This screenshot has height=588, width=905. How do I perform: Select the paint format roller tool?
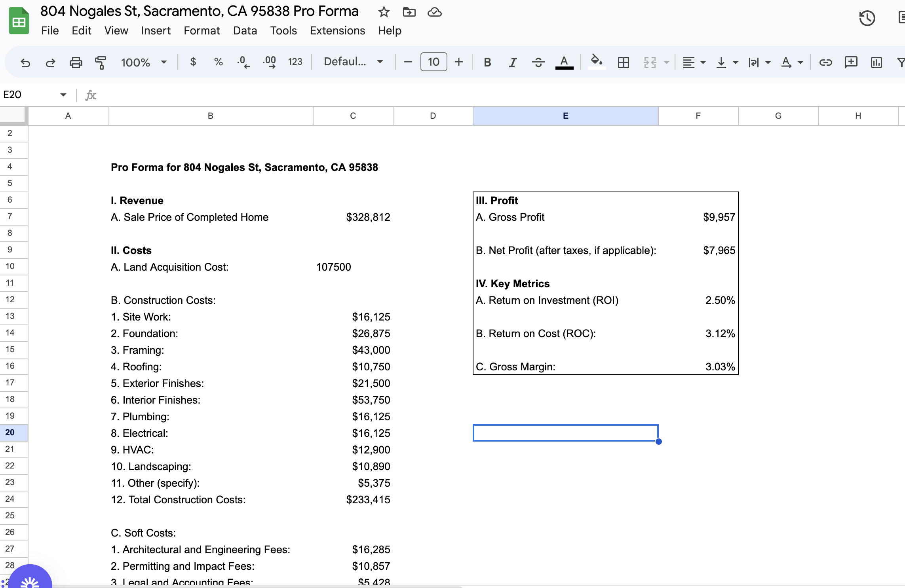click(x=101, y=62)
